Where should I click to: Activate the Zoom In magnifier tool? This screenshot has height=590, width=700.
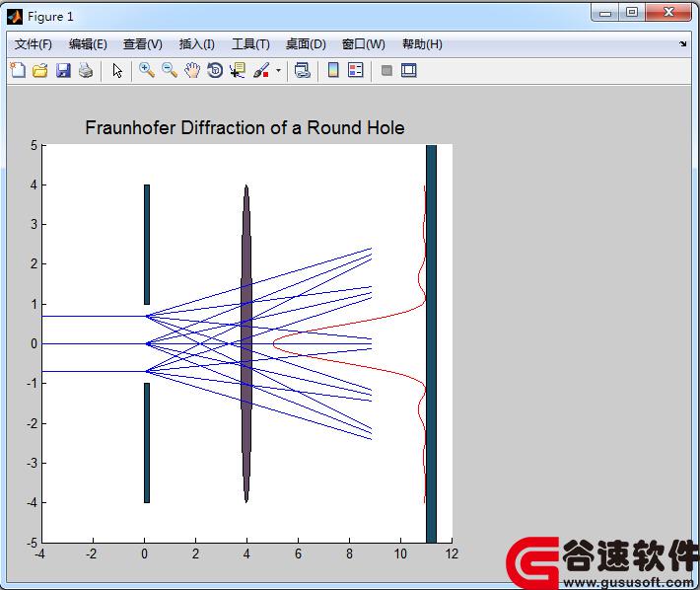147,70
